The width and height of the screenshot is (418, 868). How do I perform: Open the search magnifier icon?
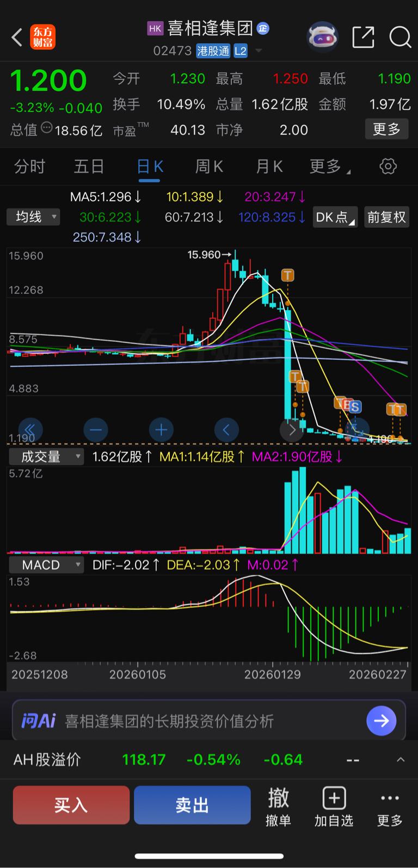400,37
